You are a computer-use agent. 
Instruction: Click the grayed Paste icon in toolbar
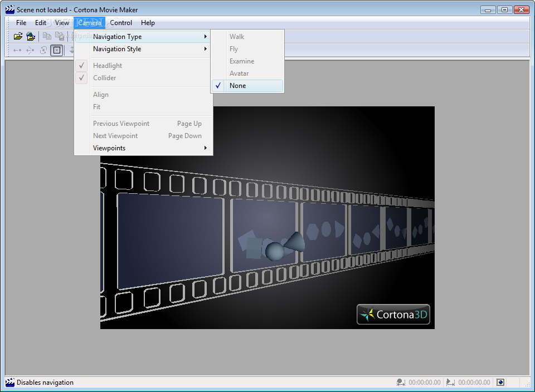tap(60, 36)
